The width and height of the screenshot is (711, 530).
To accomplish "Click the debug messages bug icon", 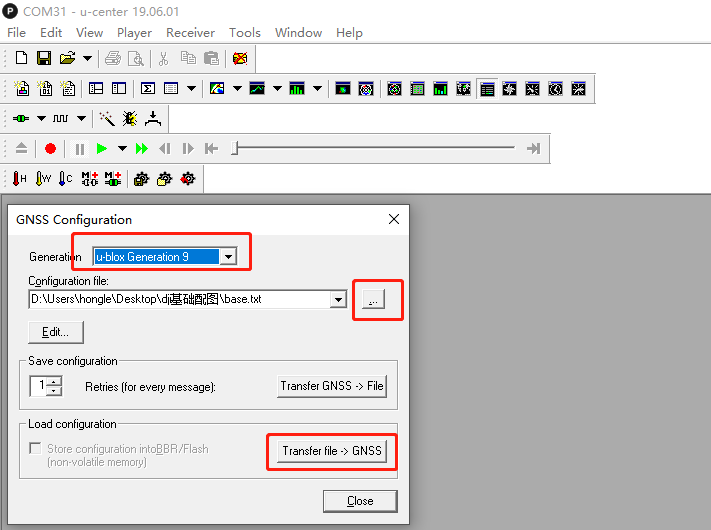I will (x=130, y=118).
